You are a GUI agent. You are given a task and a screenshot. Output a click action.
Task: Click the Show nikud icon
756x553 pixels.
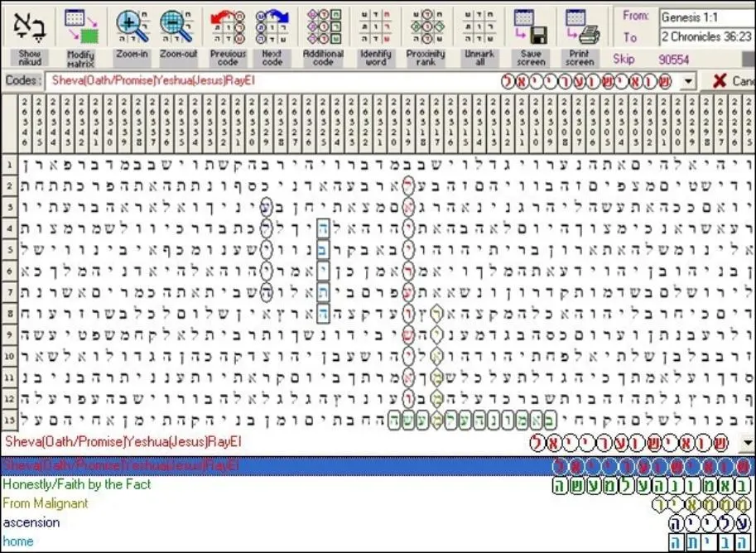pos(30,25)
